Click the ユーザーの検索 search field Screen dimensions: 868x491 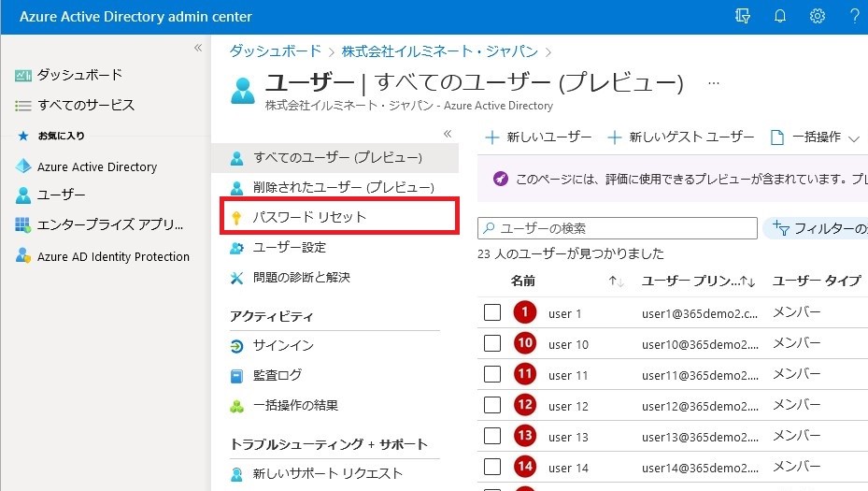(x=618, y=228)
